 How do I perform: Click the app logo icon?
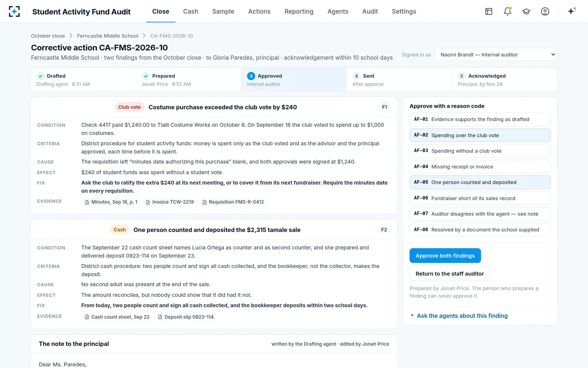point(14,11)
